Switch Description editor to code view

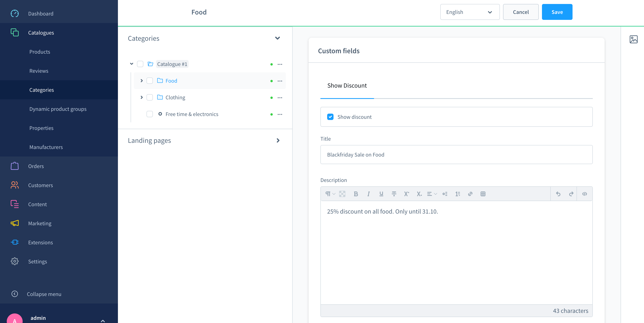pos(584,194)
